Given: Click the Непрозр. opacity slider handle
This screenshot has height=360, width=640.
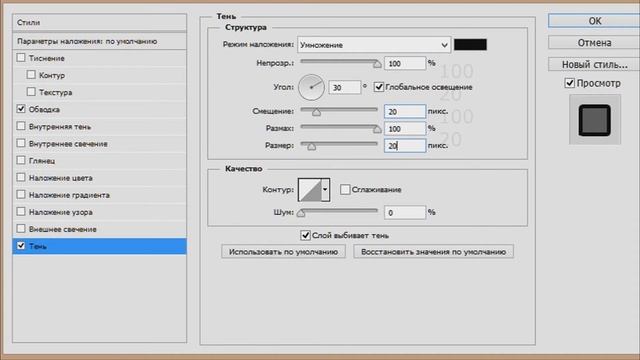Looking at the screenshot, I should pos(377,64).
